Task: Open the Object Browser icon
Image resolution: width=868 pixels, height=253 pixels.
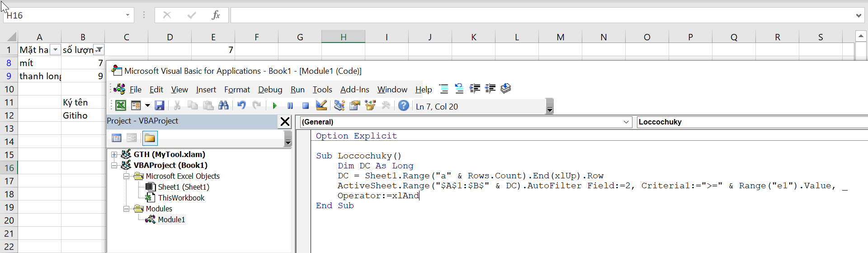Action: 370,106
